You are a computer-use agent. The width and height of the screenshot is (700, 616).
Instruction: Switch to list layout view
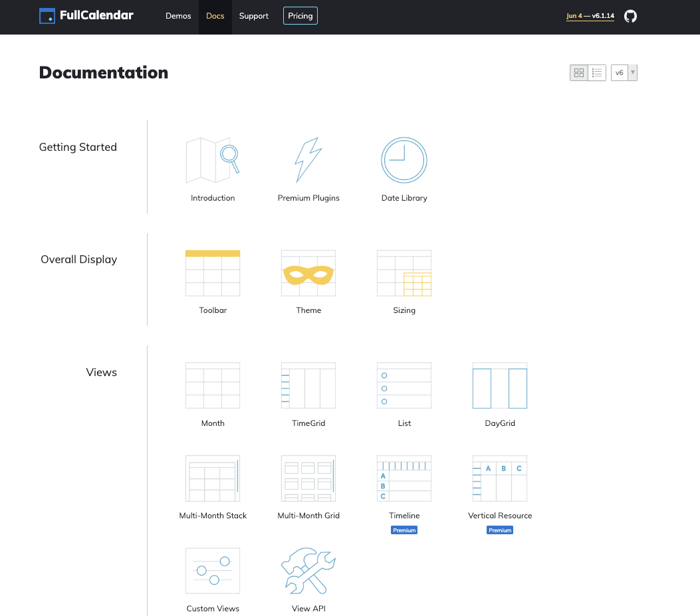[597, 72]
